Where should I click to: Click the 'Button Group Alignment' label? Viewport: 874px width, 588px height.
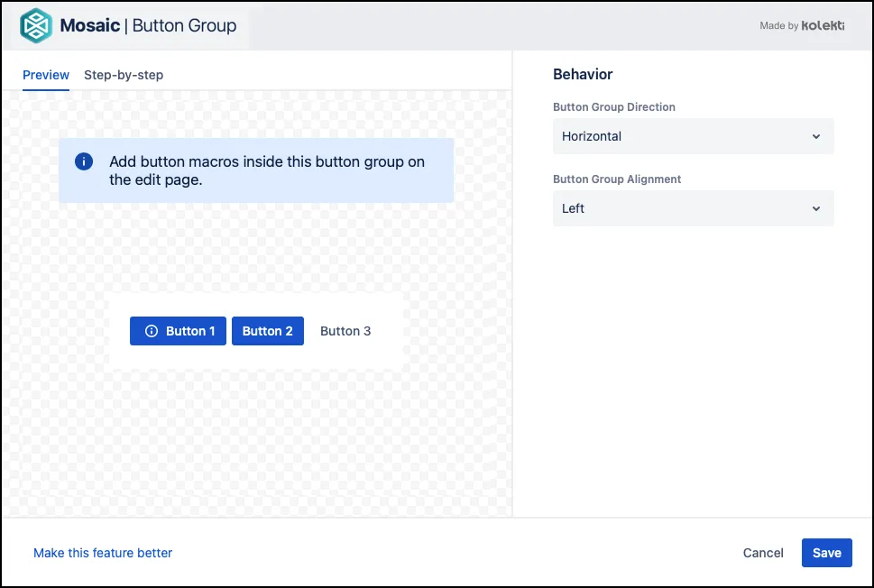pyautogui.click(x=616, y=179)
